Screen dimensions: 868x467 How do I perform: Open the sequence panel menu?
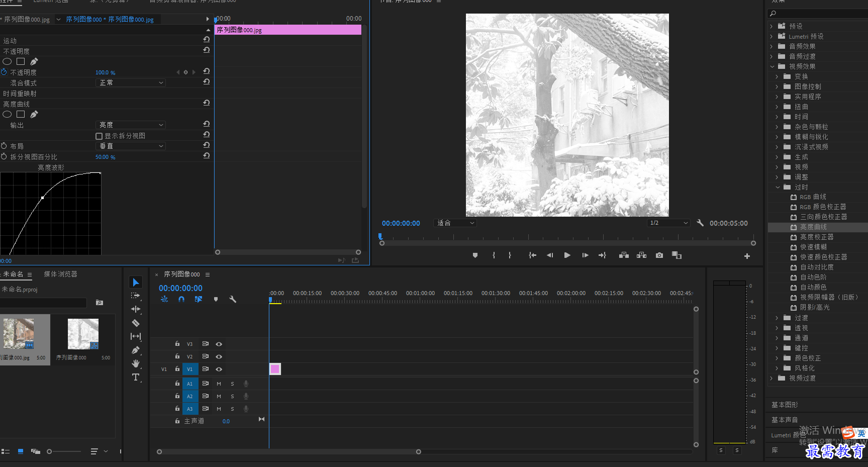tap(208, 274)
